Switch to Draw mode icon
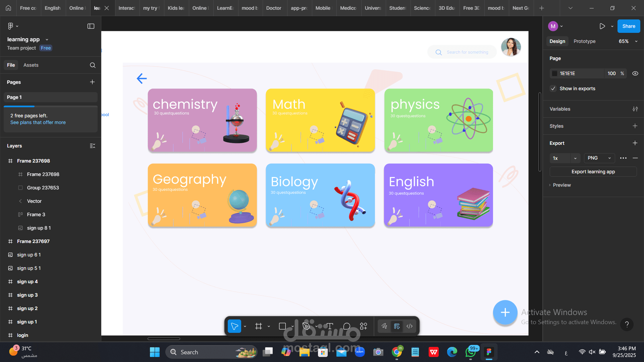 (384, 326)
